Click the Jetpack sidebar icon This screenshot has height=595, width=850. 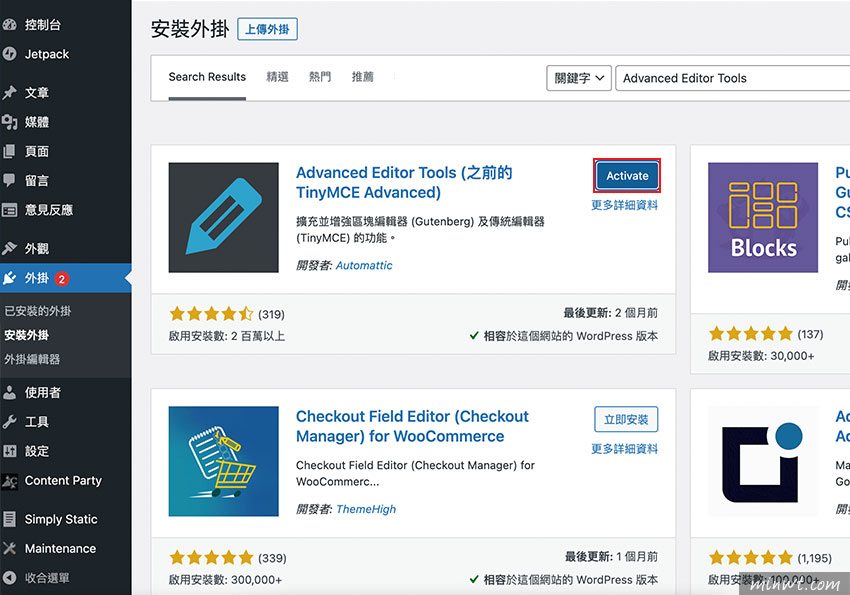pyautogui.click(x=9, y=54)
